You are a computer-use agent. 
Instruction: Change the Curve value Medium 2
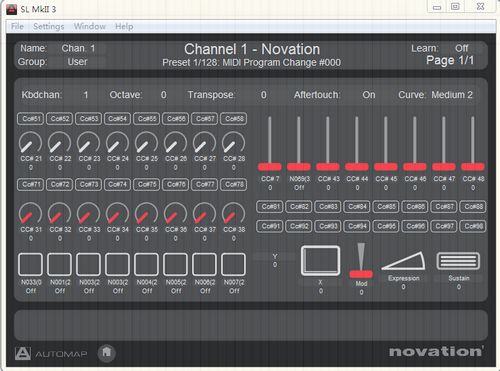coord(452,95)
